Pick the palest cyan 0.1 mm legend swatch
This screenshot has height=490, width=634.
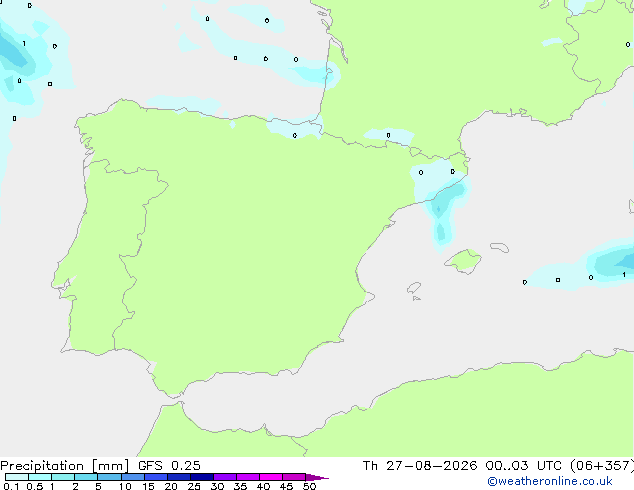pos(17,477)
